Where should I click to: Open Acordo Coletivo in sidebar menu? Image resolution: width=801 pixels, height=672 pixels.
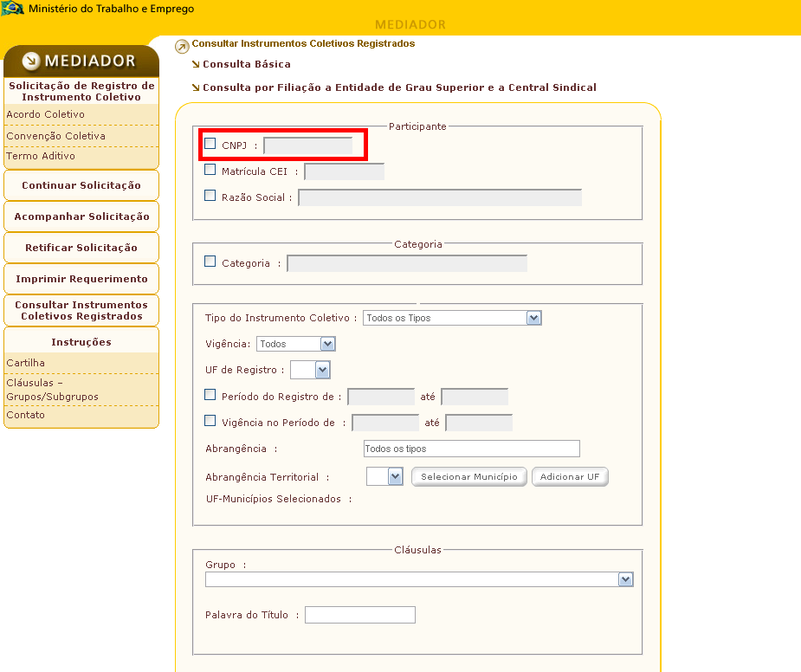click(46, 114)
